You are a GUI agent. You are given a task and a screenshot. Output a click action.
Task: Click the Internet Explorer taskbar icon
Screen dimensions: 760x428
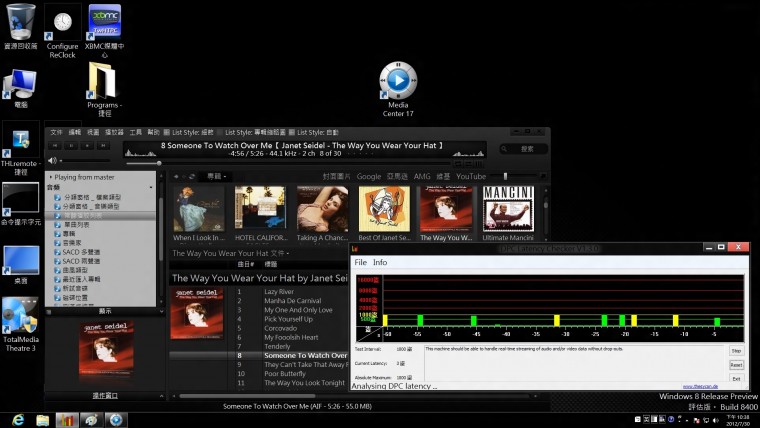click(x=18, y=419)
